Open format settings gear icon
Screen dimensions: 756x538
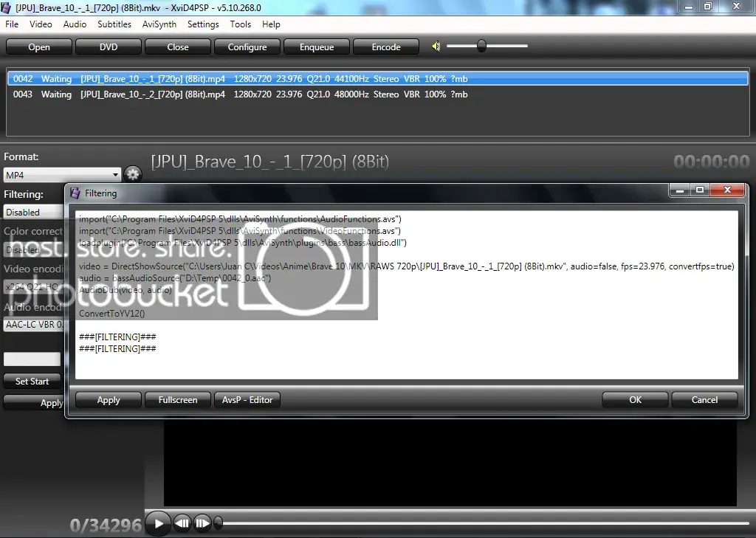pyautogui.click(x=133, y=174)
